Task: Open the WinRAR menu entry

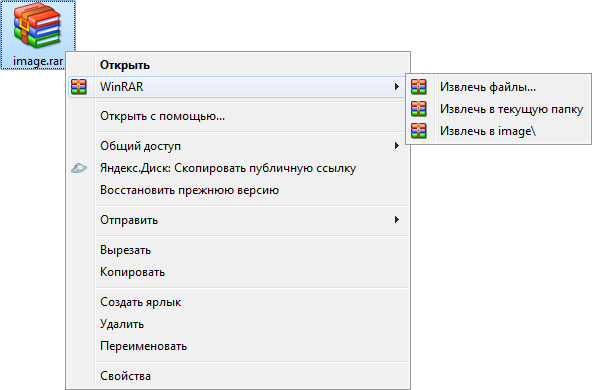Action: [x=238, y=87]
